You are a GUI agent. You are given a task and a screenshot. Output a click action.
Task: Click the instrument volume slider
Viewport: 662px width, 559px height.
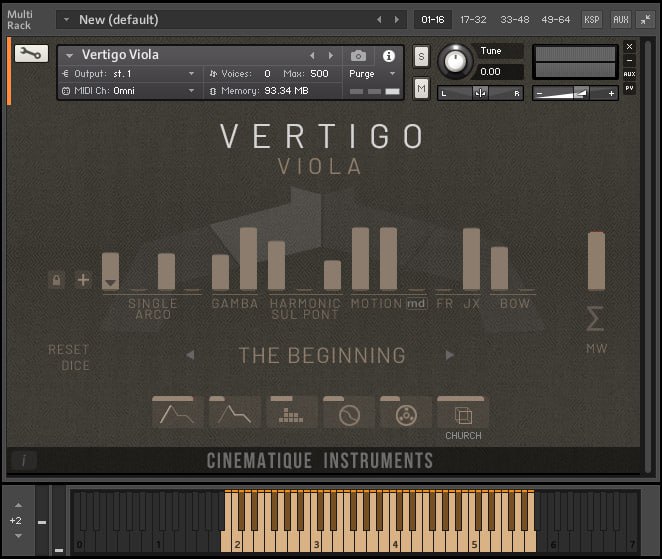click(575, 93)
